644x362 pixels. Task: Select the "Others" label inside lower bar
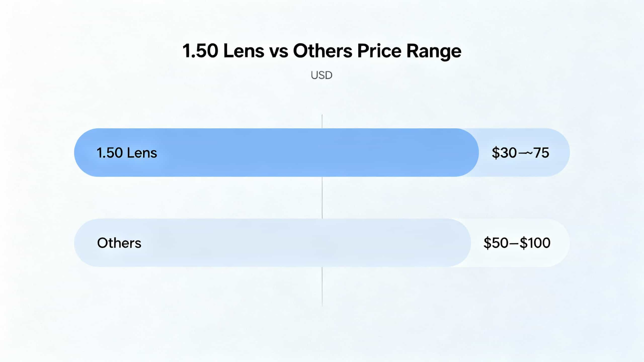click(119, 243)
